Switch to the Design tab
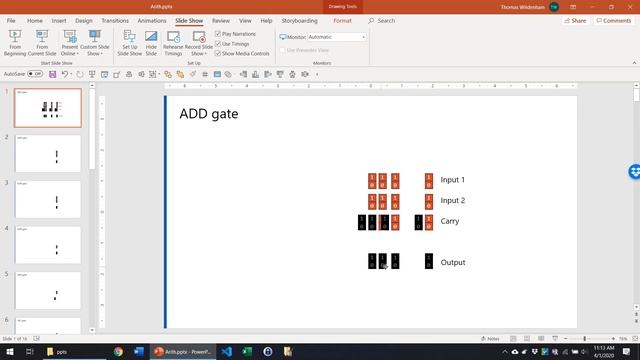The width and height of the screenshot is (640, 360). pos(84,20)
